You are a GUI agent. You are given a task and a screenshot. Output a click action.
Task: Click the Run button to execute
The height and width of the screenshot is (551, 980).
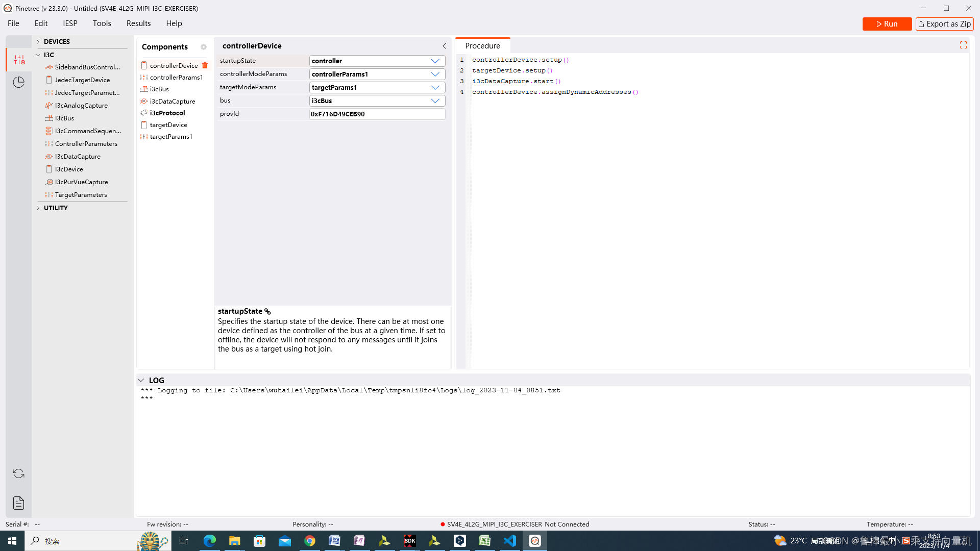(x=887, y=23)
